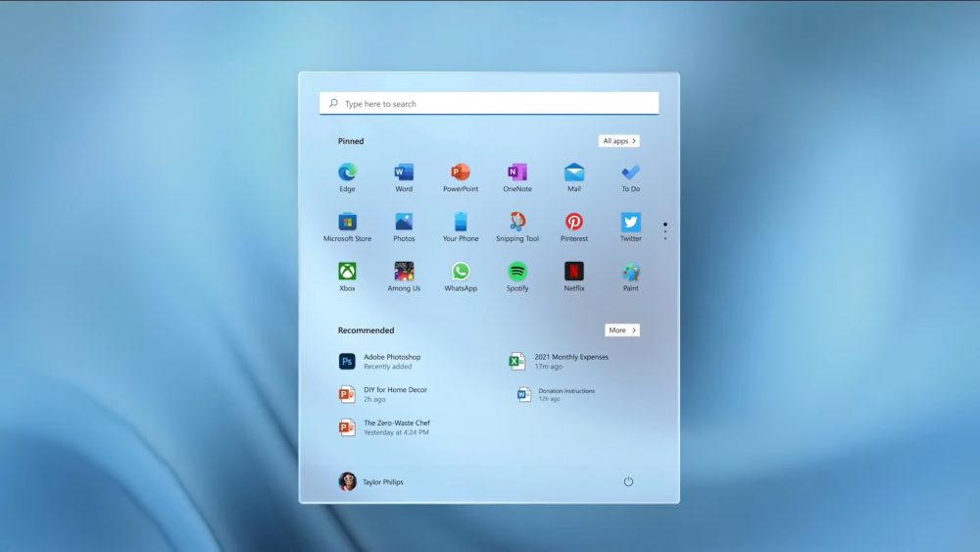980x552 pixels.
Task: Open the Twitter app
Action: coord(630,227)
